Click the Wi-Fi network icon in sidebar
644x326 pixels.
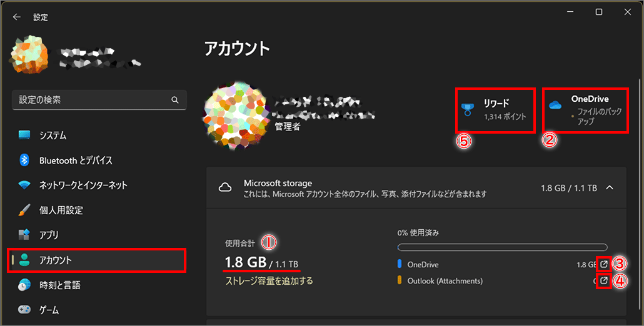(24, 185)
